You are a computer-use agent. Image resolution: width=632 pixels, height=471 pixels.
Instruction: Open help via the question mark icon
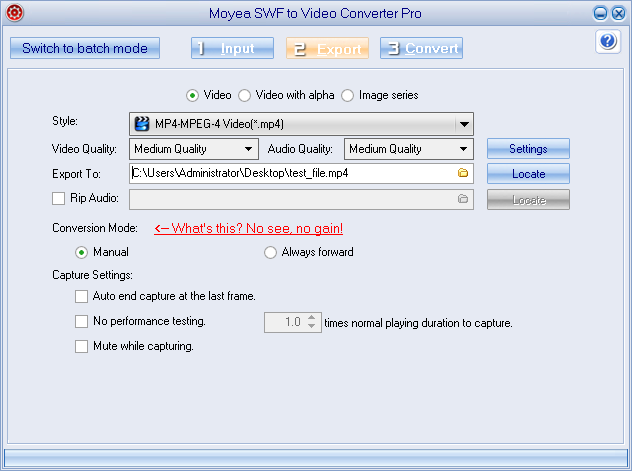608,41
